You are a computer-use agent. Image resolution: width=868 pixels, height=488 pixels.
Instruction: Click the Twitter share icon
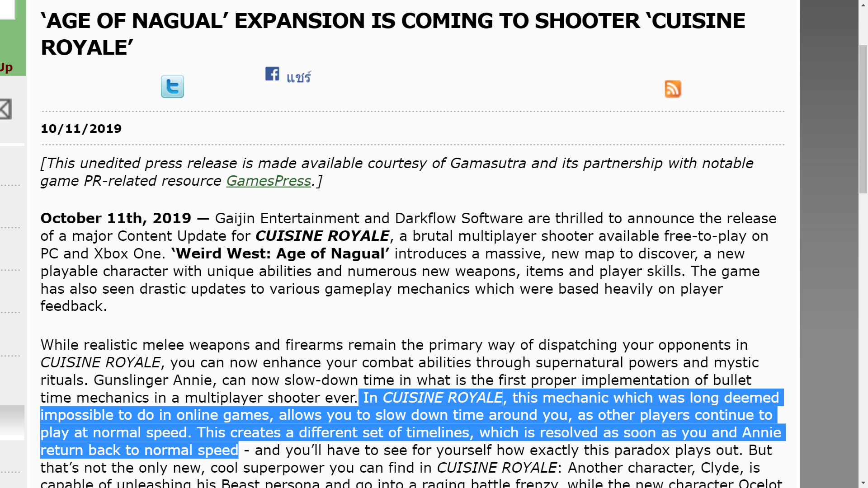tap(172, 86)
